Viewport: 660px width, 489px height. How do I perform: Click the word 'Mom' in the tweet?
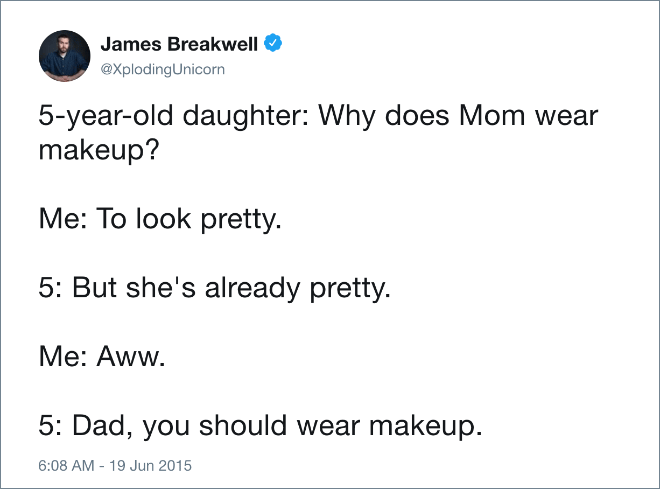(x=492, y=115)
